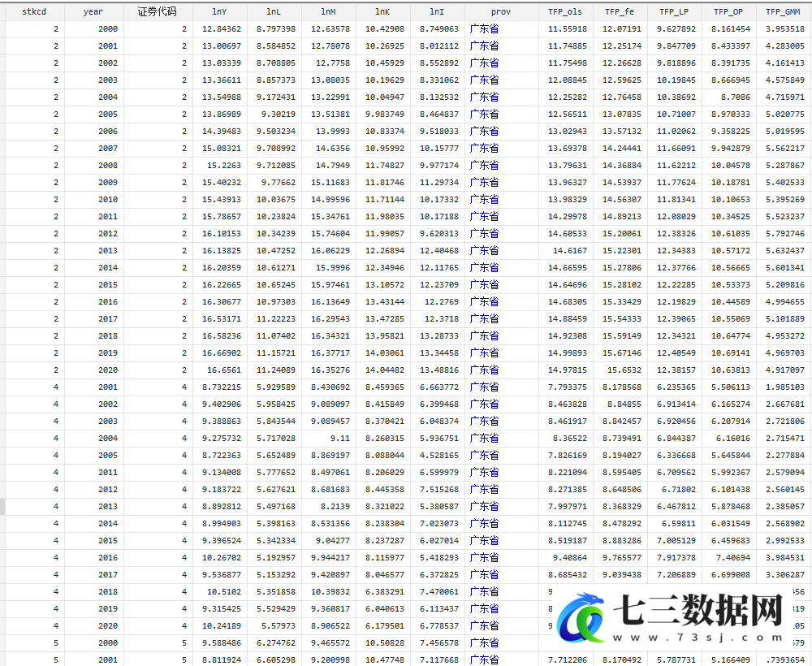Select the prov column header
The image size is (812, 666).
pos(501,11)
